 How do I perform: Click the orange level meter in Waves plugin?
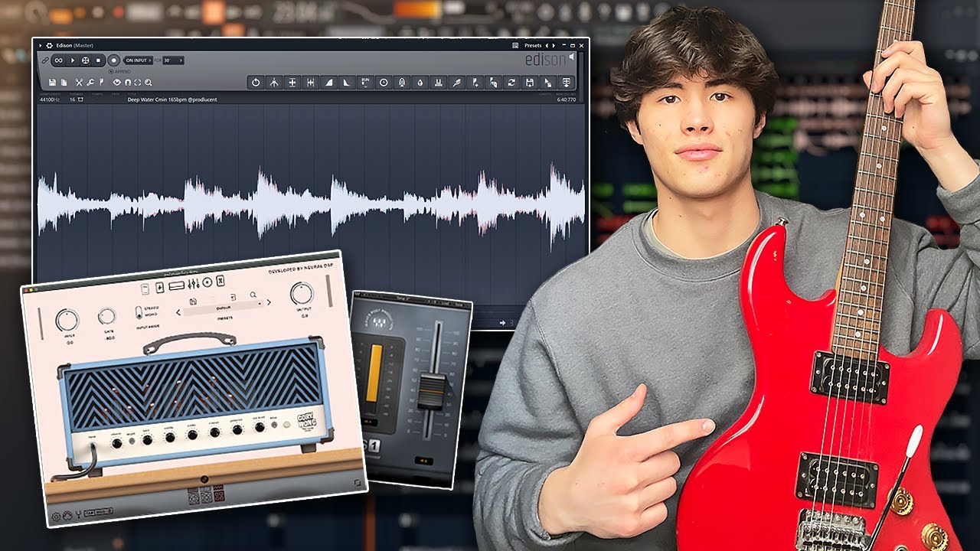coord(374,373)
